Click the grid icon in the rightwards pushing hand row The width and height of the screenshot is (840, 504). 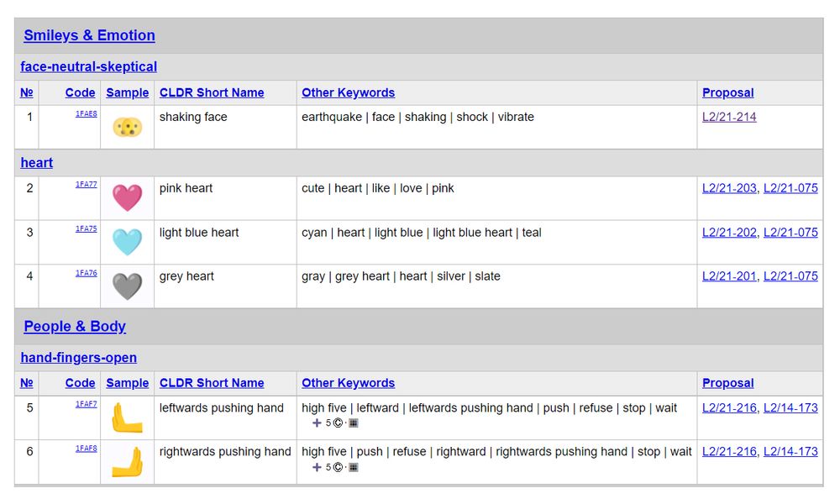[354, 467]
